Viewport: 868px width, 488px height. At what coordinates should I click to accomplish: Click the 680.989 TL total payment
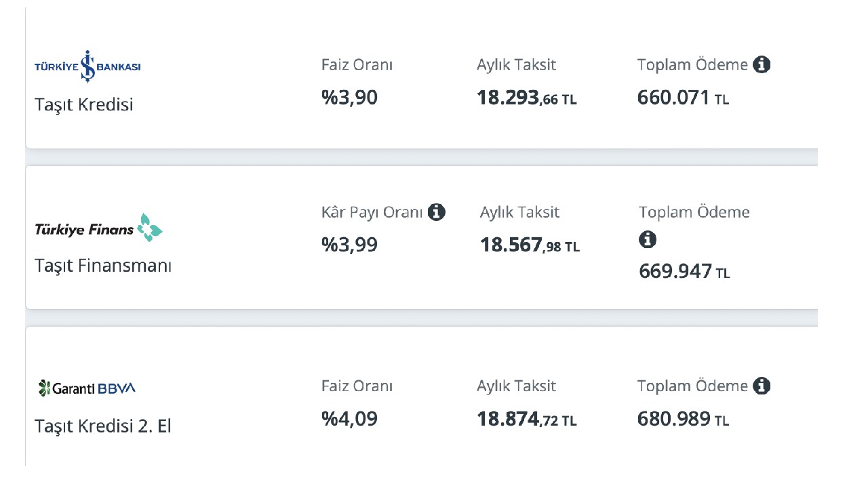[x=684, y=420]
